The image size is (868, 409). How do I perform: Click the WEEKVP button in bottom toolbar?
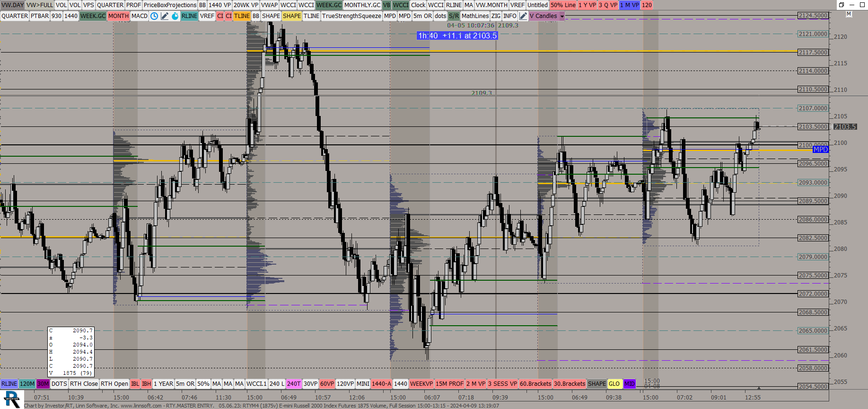tap(421, 384)
